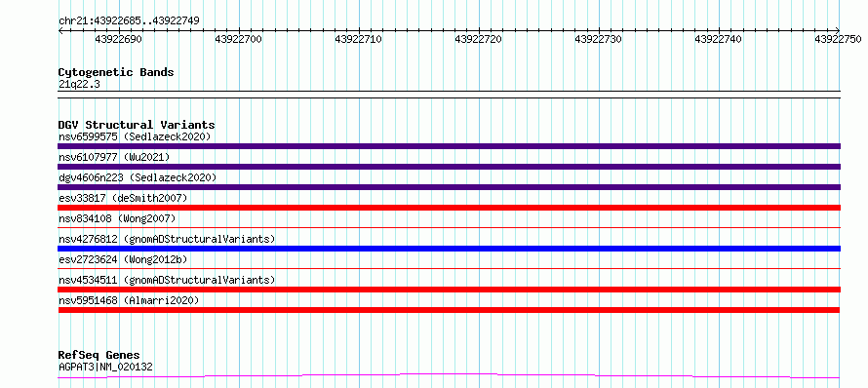Click the purple bar under nsv6107977
The height and width of the screenshot is (388, 868).
click(x=449, y=167)
